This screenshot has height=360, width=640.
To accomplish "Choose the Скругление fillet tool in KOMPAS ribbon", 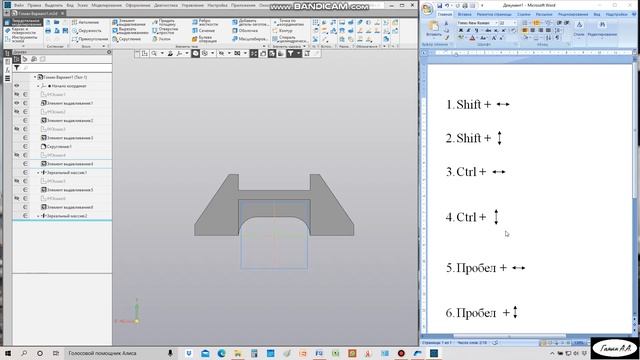I will (x=127, y=39).
